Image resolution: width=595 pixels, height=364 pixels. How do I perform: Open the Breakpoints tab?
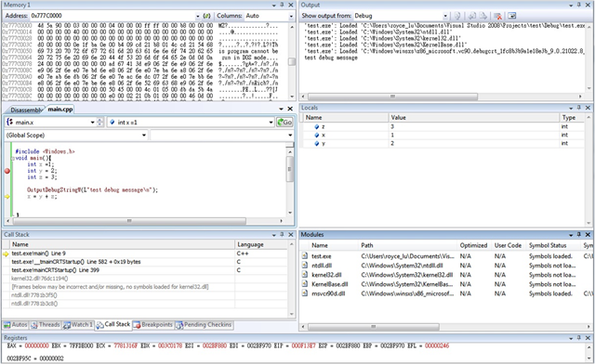(x=152, y=325)
